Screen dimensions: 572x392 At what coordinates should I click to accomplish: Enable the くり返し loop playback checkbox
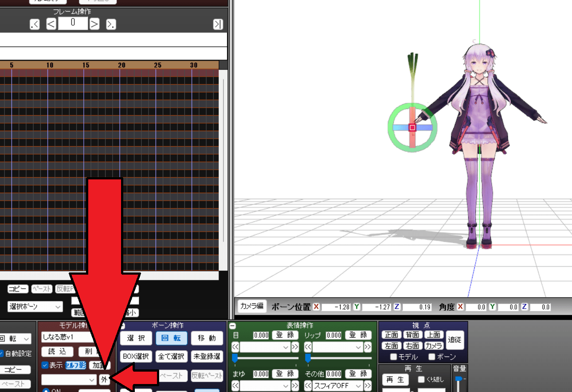click(421, 380)
